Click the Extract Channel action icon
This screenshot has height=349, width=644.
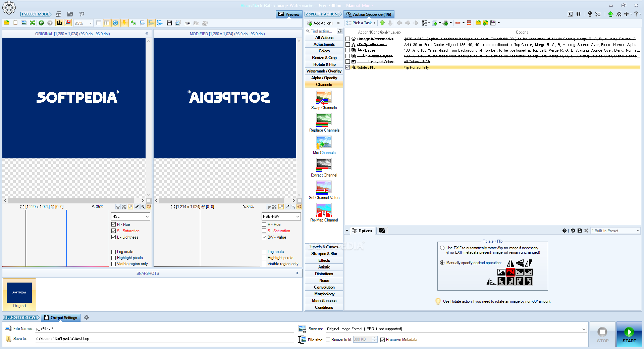(324, 165)
